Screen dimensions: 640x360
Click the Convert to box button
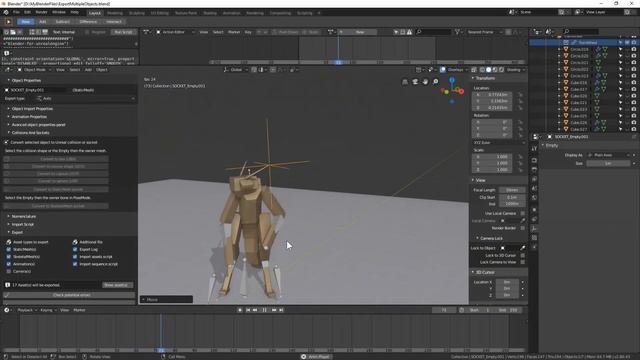point(56,159)
